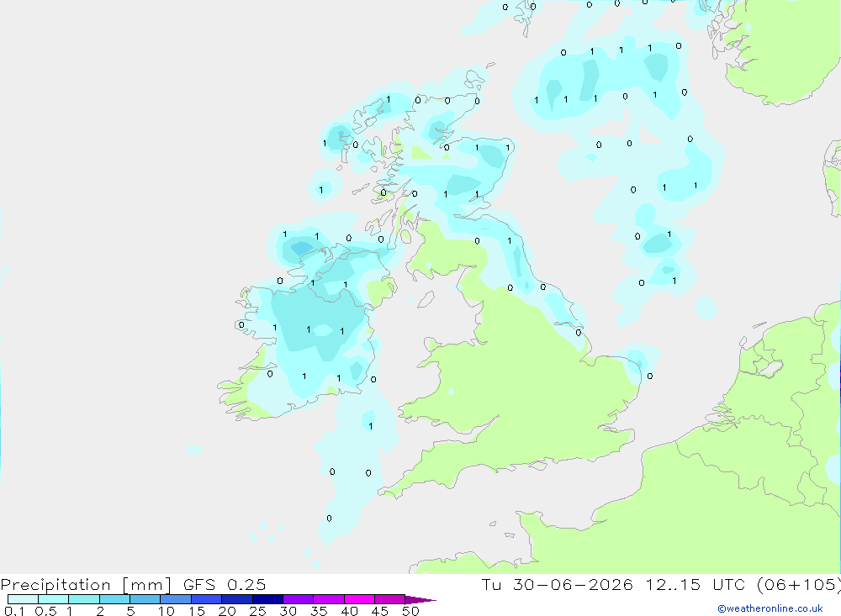Click the '45' legend scale value

click(x=380, y=611)
